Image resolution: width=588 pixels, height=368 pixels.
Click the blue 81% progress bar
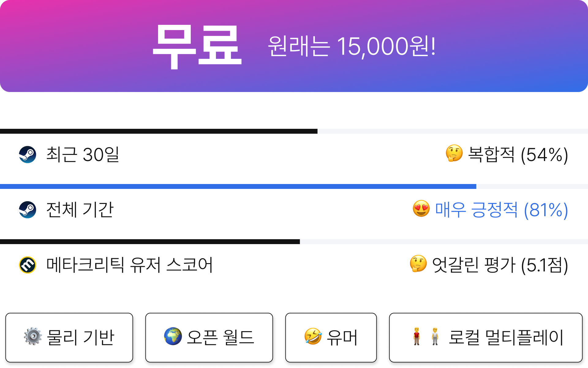(x=238, y=186)
